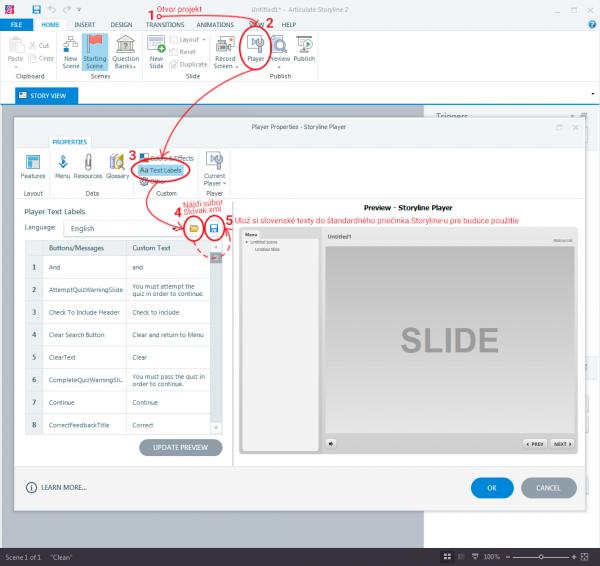Image resolution: width=600 pixels, height=566 pixels.
Task: Click the zoom out minus button
Action: pos(508,557)
